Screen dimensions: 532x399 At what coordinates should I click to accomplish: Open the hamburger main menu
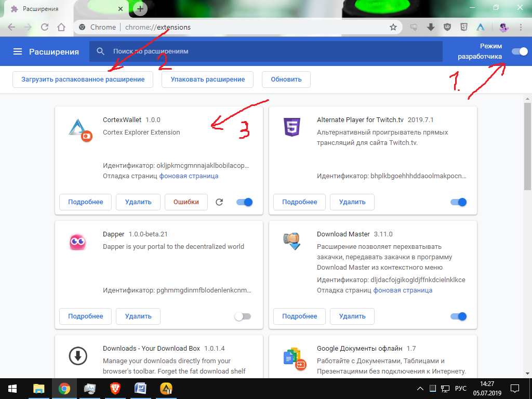click(17, 51)
